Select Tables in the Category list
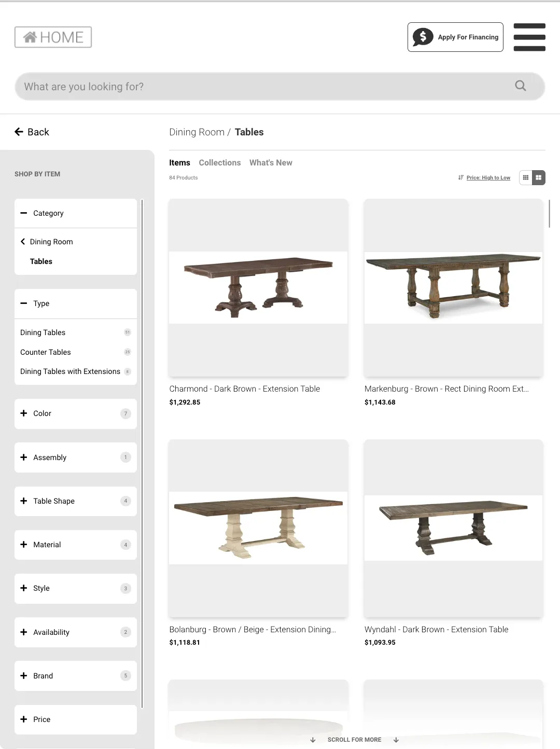Image resolution: width=560 pixels, height=749 pixels. click(41, 261)
